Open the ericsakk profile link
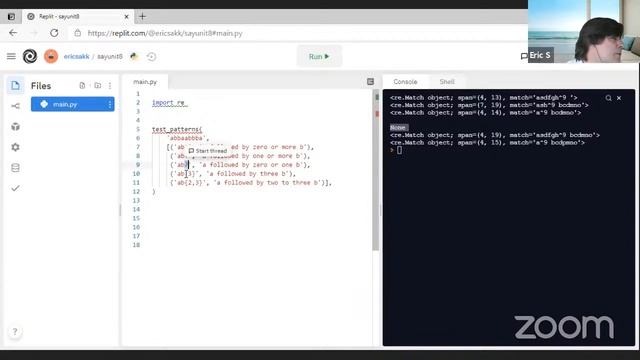This screenshot has width=640, height=360. (x=76, y=56)
